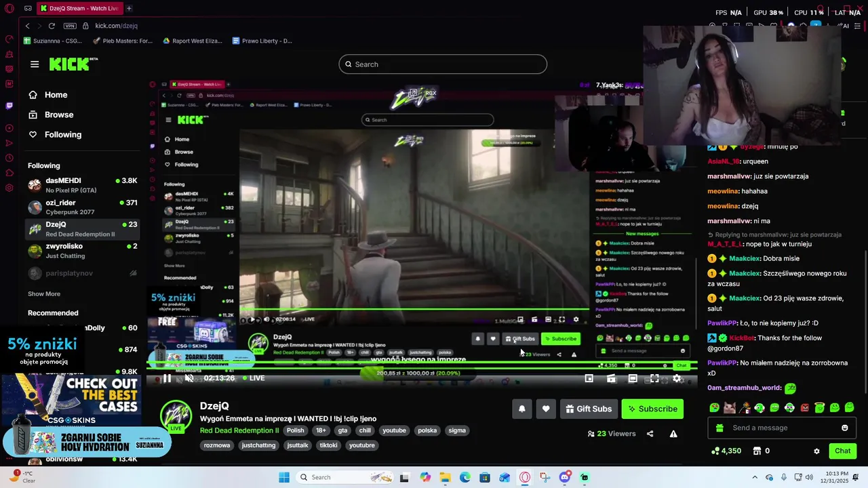Open offline parisplatynov channel

click(x=82, y=273)
